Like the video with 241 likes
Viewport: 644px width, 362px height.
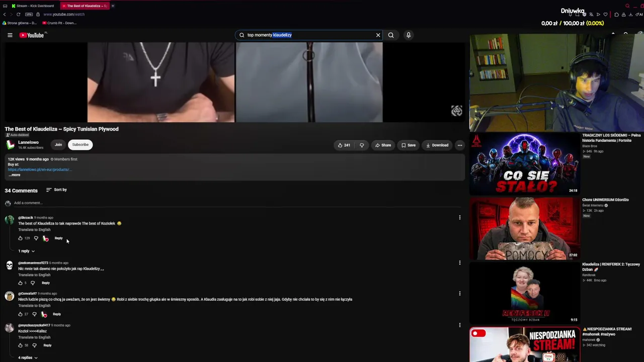344,145
